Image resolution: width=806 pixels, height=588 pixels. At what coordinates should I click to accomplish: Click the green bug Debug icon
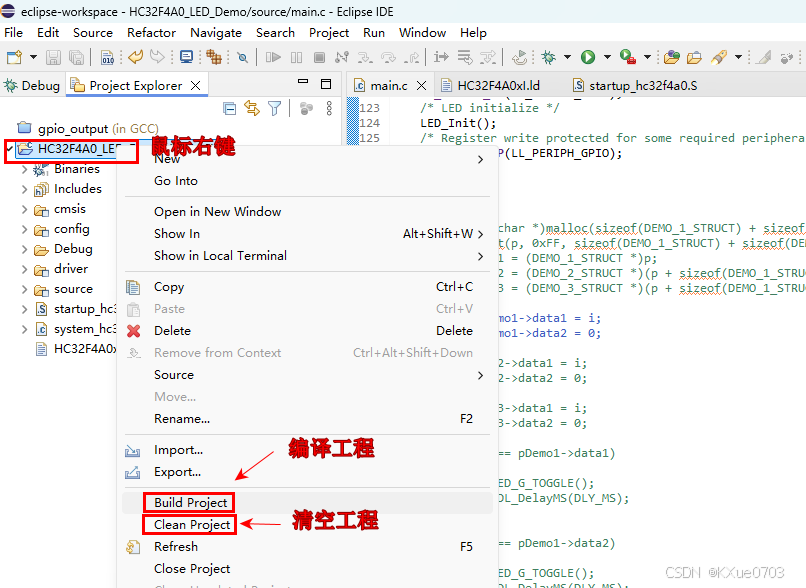pos(548,57)
